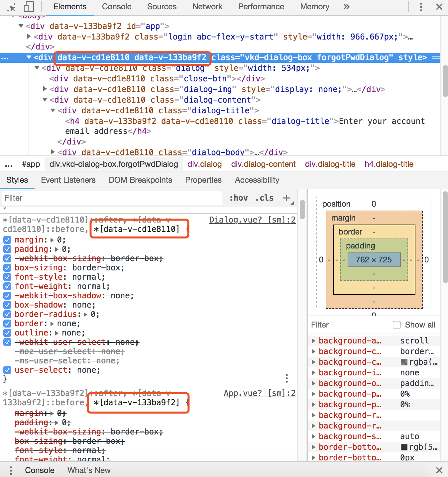This screenshot has width=448, height=477.
Task: Toggle .cls class editor button
Action: coord(265,198)
